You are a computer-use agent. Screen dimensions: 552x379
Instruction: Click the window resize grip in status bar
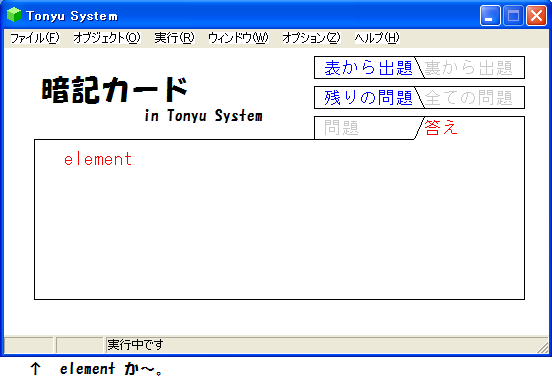(x=543, y=347)
